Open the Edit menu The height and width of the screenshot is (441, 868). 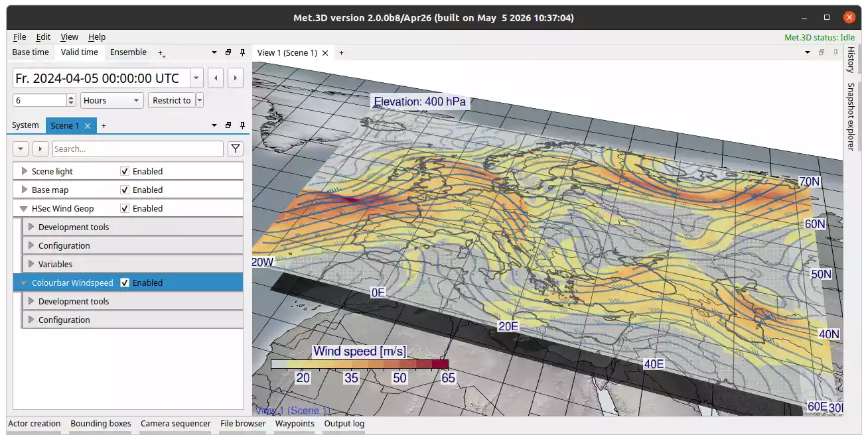(x=43, y=37)
